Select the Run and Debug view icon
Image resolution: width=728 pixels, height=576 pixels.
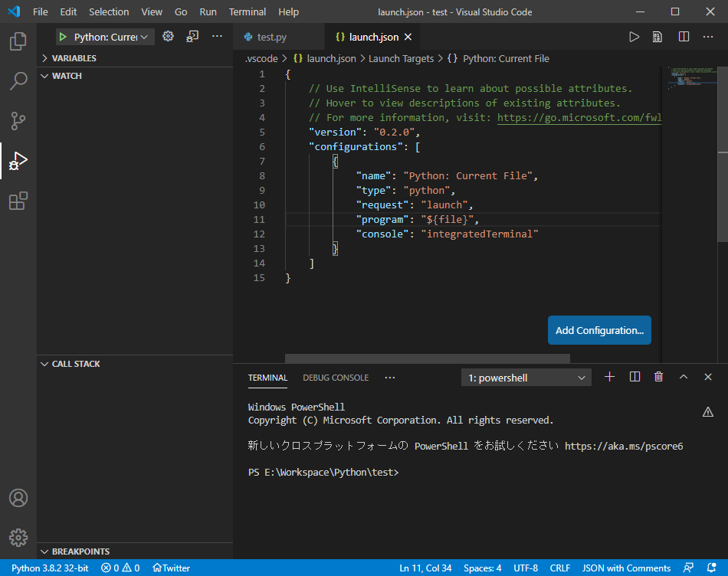[18, 161]
